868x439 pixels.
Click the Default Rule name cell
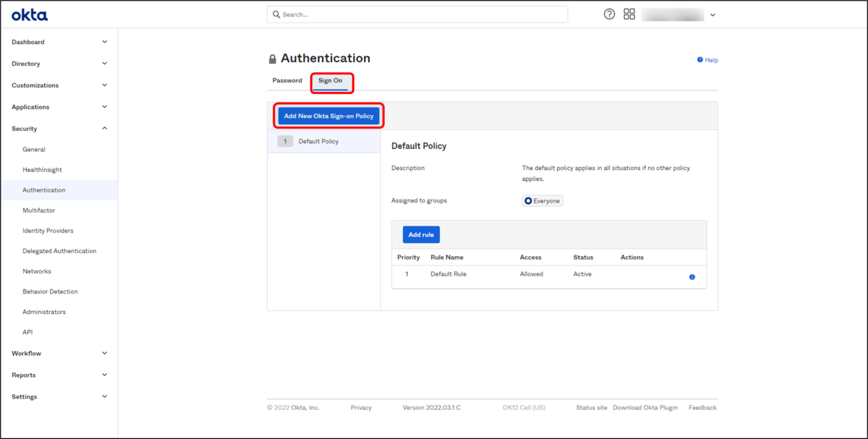(448, 274)
